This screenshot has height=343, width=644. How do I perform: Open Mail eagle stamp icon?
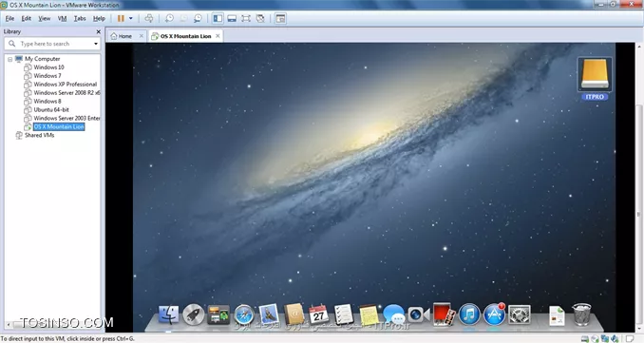(x=269, y=314)
